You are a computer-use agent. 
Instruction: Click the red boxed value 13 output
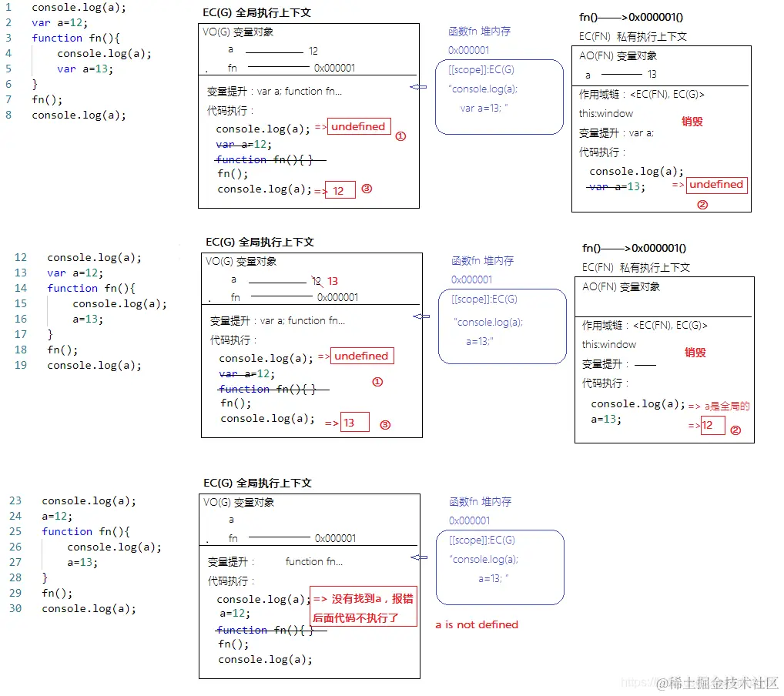pyautogui.click(x=355, y=422)
